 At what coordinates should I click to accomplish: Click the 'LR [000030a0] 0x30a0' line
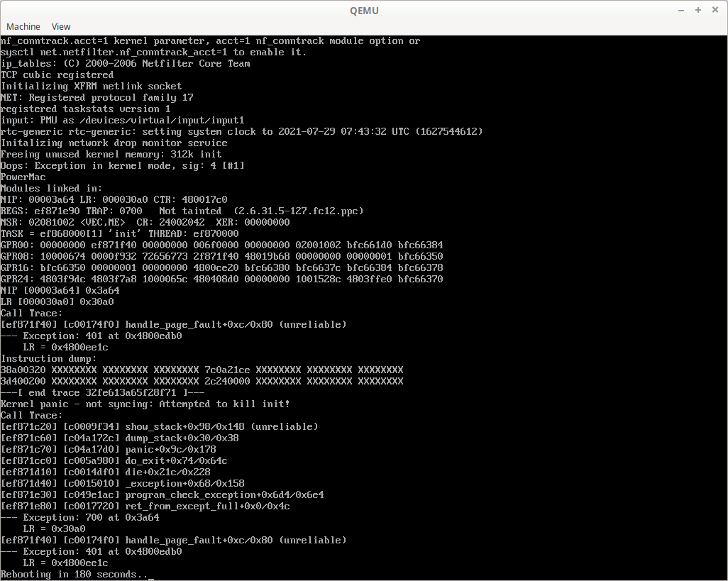point(57,301)
